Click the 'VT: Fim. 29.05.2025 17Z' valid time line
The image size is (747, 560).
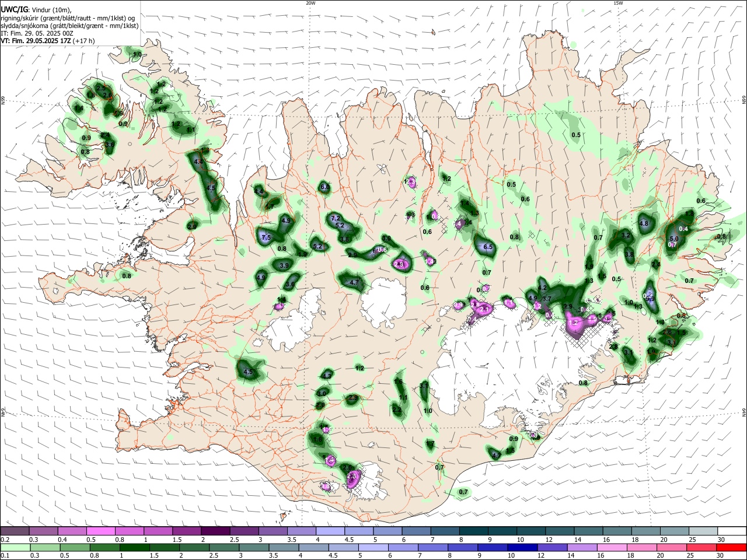click(x=48, y=41)
